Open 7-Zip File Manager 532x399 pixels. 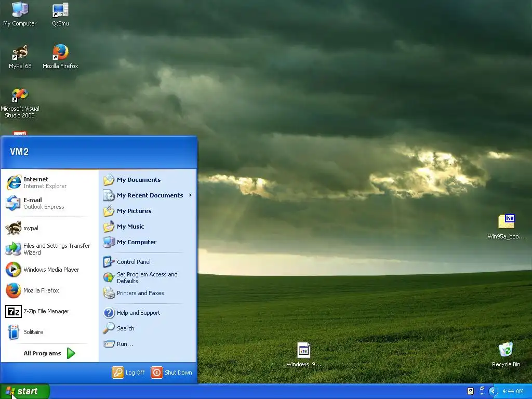(x=49, y=311)
